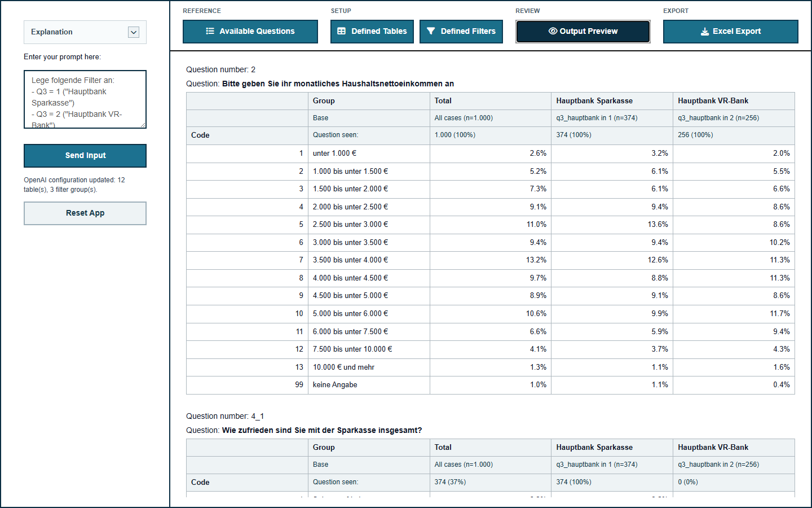Click '256 (100%)' Question seen cell
812x508 pixels.
pos(695,135)
